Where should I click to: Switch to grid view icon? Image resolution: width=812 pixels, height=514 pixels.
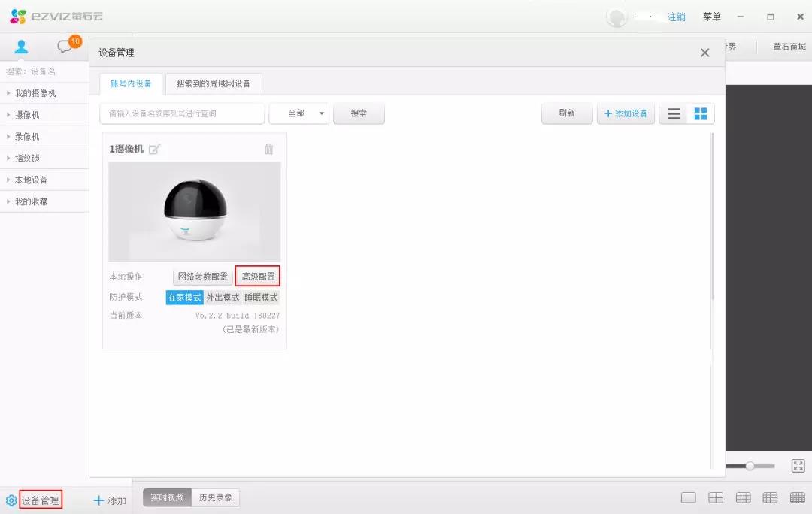pos(701,113)
